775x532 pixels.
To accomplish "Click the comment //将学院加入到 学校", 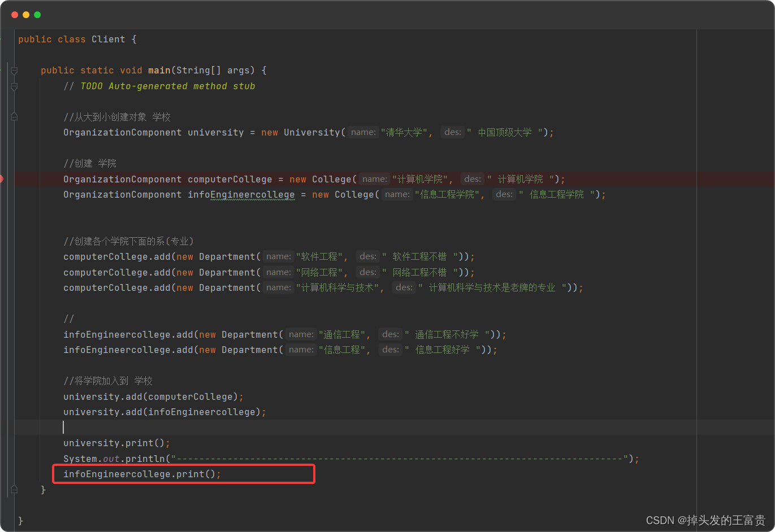I will click(108, 381).
